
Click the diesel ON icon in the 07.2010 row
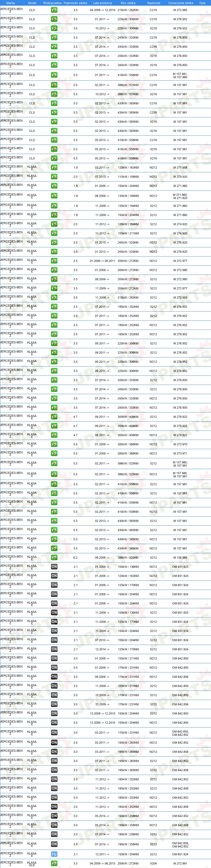54,640
